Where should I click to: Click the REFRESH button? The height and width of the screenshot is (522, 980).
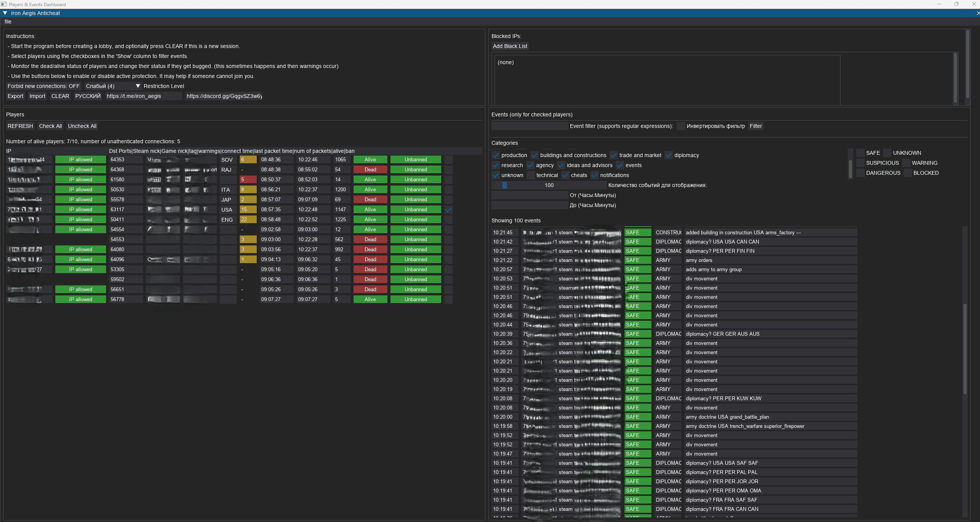tap(20, 126)
